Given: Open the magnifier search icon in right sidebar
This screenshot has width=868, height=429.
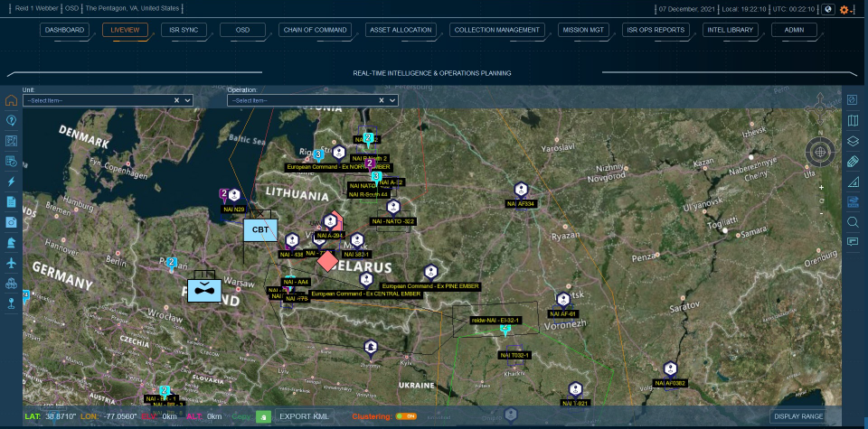Looking at the screenshot, I should [x=853, y=222].
